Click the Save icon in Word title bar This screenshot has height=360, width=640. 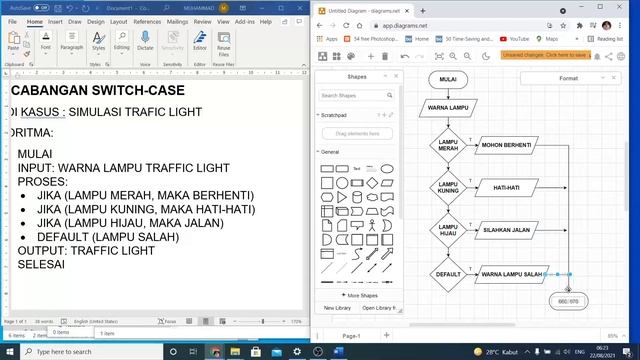58,8
